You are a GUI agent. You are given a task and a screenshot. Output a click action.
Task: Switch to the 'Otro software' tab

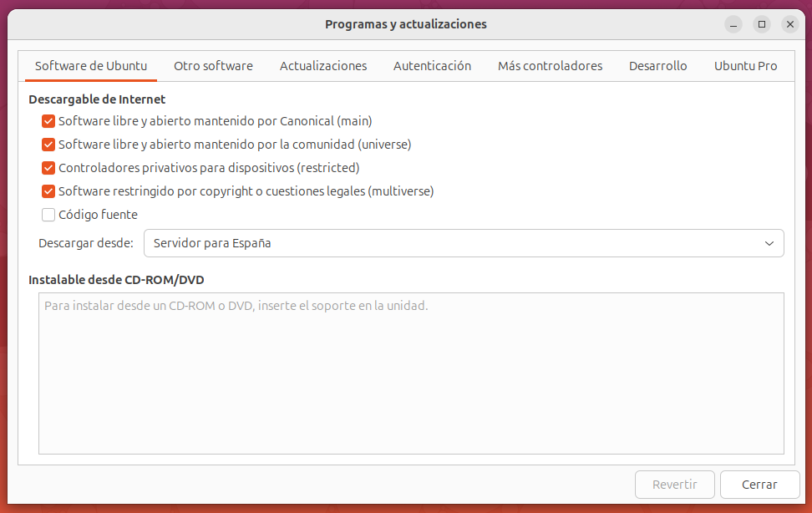click(x=213, y=65)
